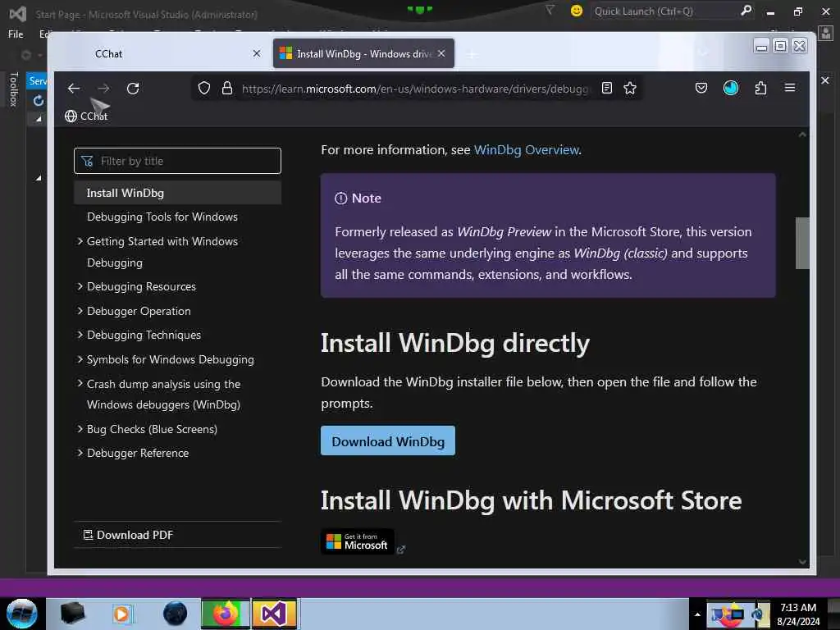
Task: Open the Firefox hamburger menu
Action: coord(790,88)
